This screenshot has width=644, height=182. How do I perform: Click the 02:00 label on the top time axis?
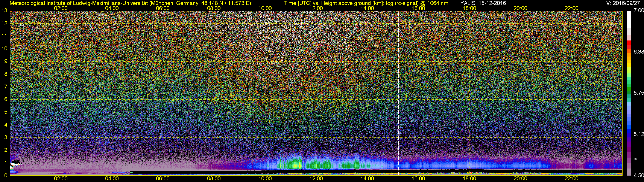click(61, 8)
